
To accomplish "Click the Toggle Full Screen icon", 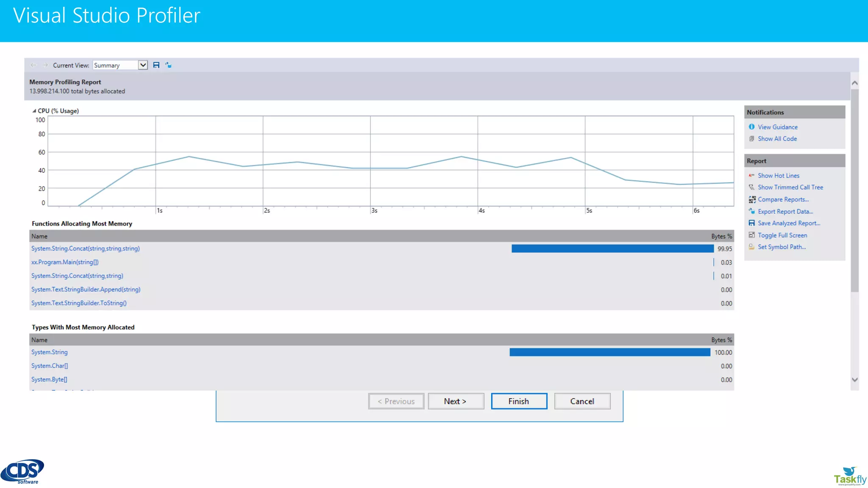I will pyautogui.click(x=751, y=235).
